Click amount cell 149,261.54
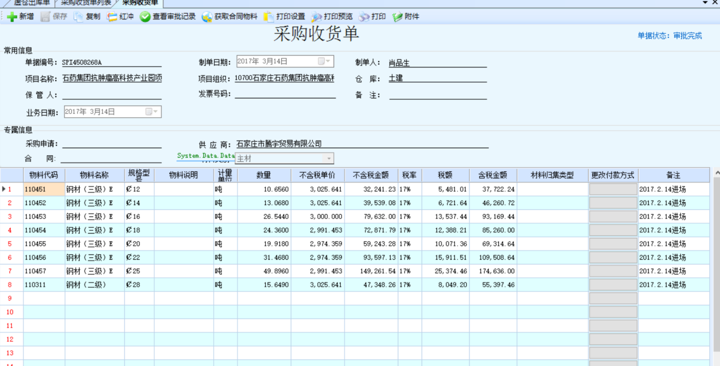 (371, 271)
